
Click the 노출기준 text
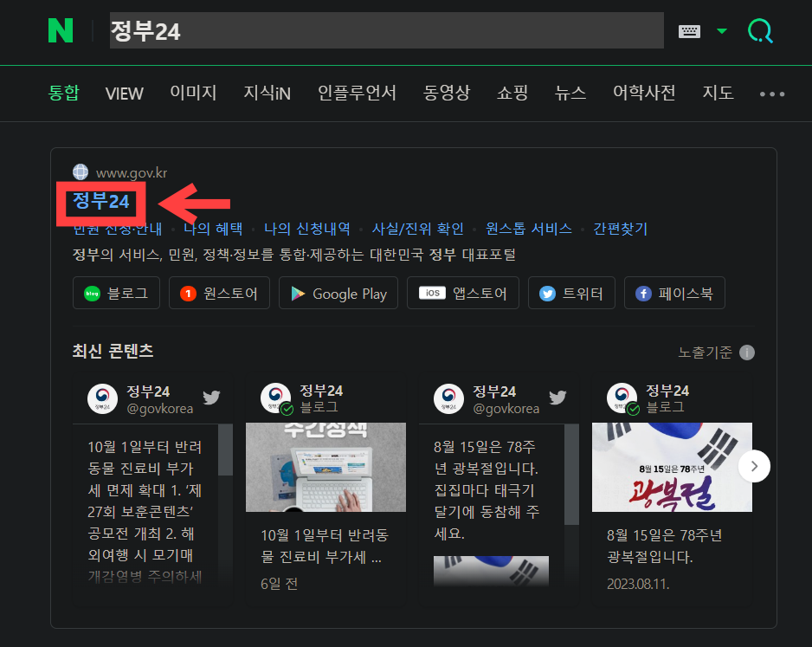(x=706, y=353)
